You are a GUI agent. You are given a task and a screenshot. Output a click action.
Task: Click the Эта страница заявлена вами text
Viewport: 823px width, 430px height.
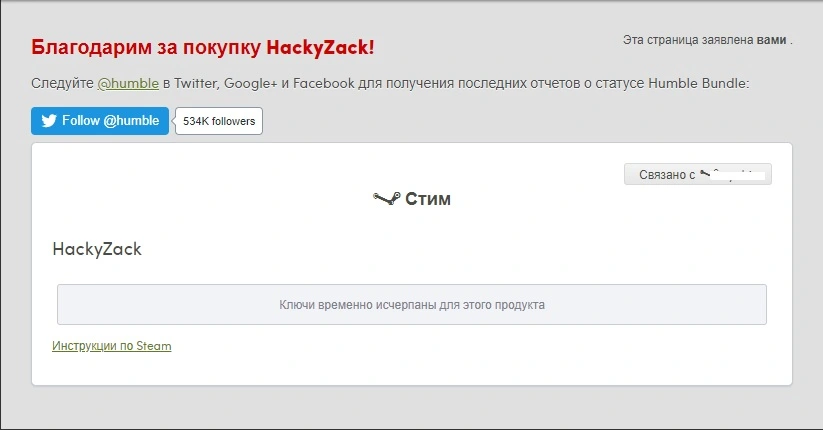[x=707, y=40]
